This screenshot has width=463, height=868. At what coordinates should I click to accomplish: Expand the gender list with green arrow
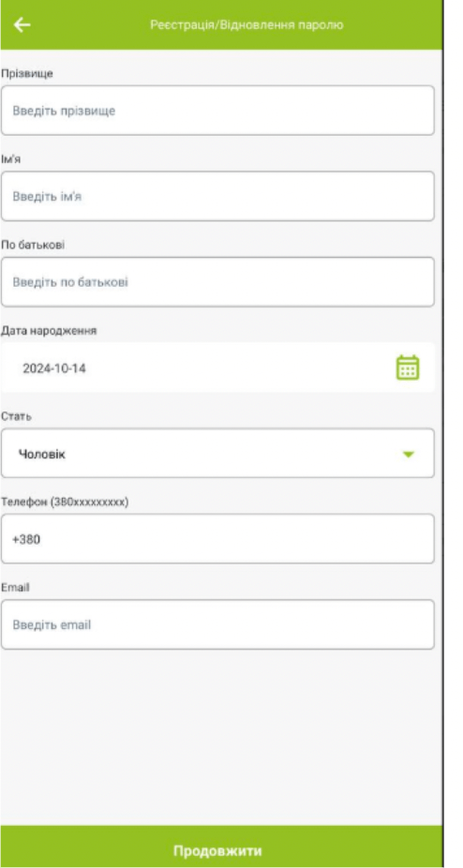pyautogui.click(x=409, y=454)
